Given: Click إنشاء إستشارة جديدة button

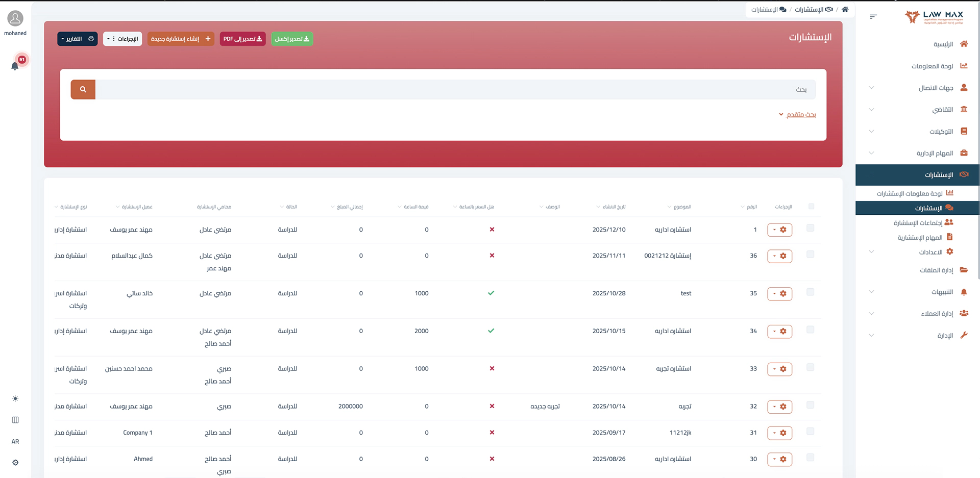Looking at the screenshot, I should pyautogui.click(x=181, y=39).
